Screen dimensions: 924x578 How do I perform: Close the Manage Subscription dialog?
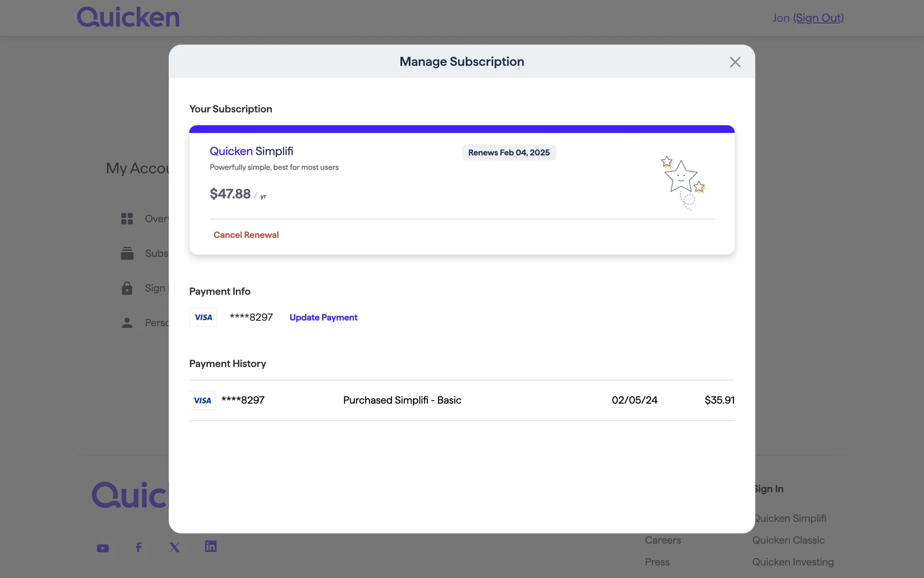[x=735, y=62]
